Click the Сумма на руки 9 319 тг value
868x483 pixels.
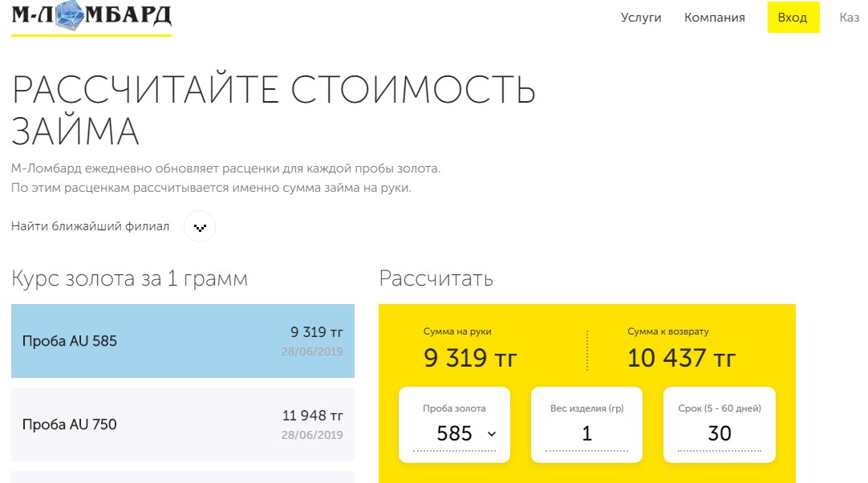[x=470, y=358]
